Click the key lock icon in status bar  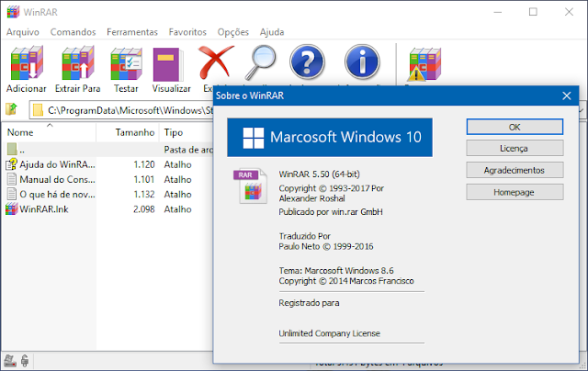point(25,361)
